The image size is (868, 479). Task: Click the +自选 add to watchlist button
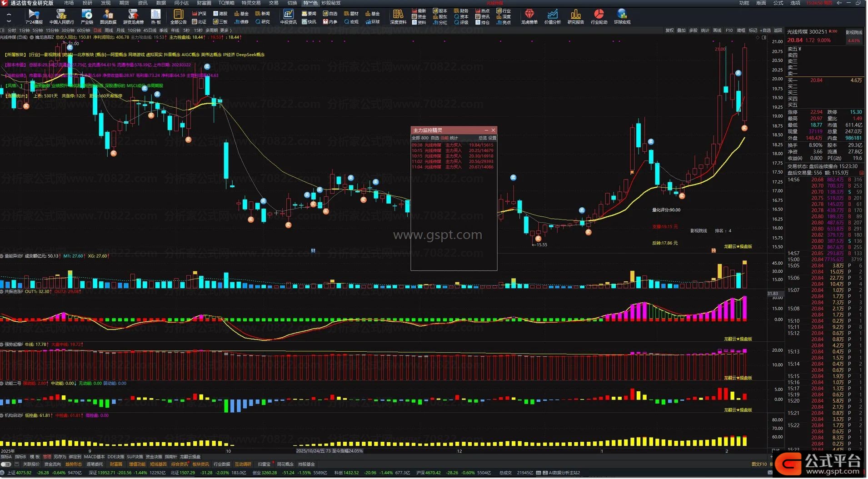766,30
